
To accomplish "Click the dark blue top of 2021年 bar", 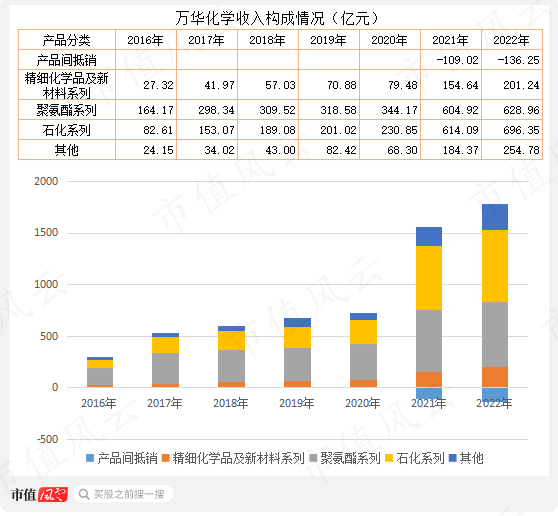I will click(429, 237).
